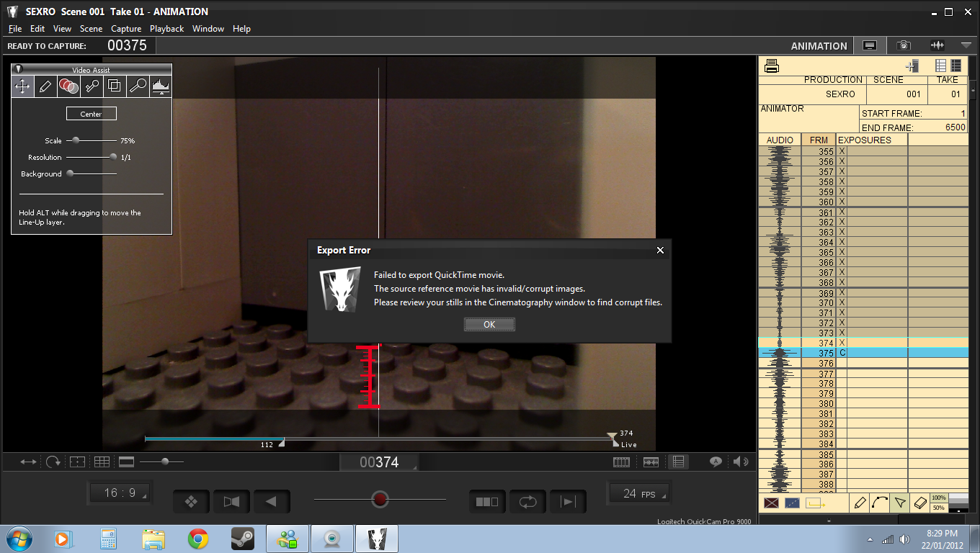This screenshot has height=553, width=980.
Task: Toggle the grid overlay
Action: click(102, 462)
